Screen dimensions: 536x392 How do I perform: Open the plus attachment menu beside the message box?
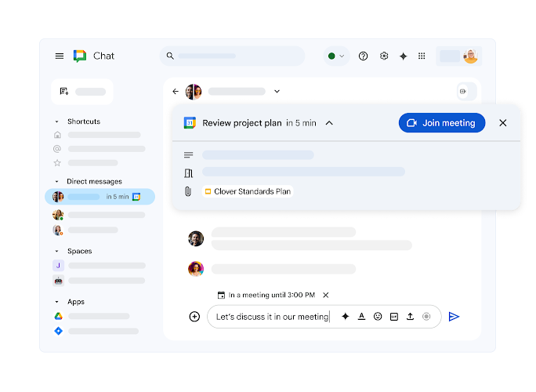194,317
